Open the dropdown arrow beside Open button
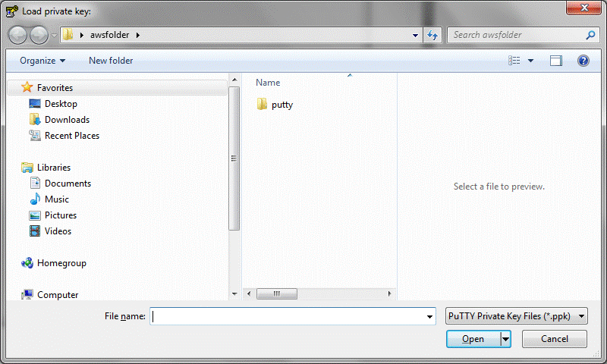Image resolution: width=607 pixels, height=364 pixels. point(505,339)
